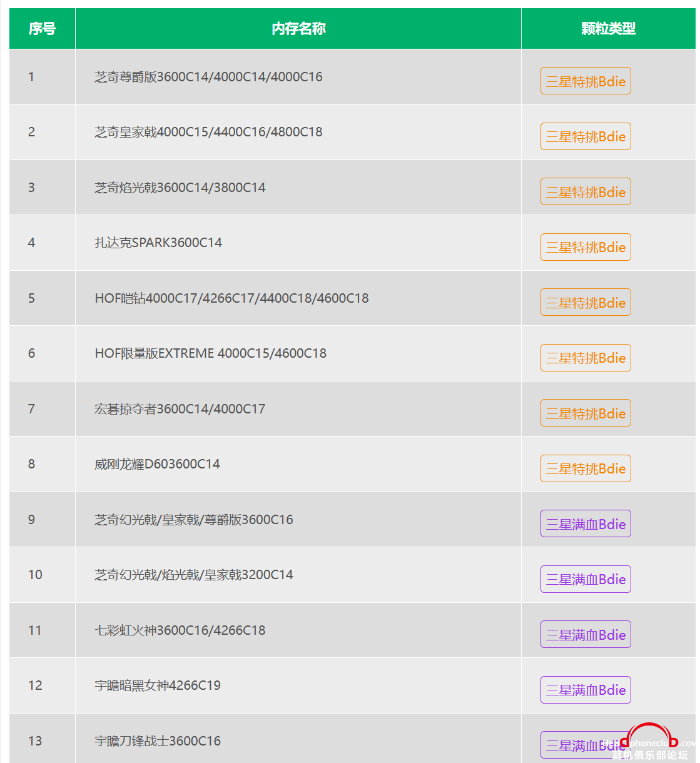
Task: Click the purple 三星满血Bdie tag in row 9
Action: pyautogui.click(x=586, y=524)
